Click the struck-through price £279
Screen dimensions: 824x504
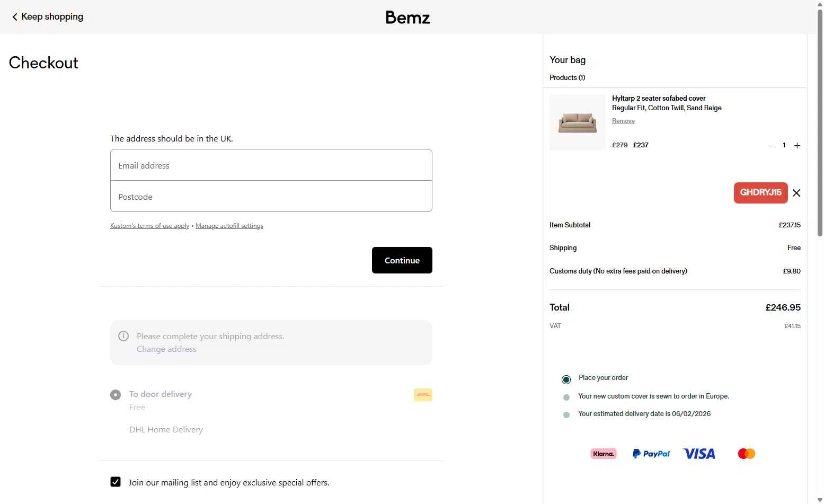619,145
